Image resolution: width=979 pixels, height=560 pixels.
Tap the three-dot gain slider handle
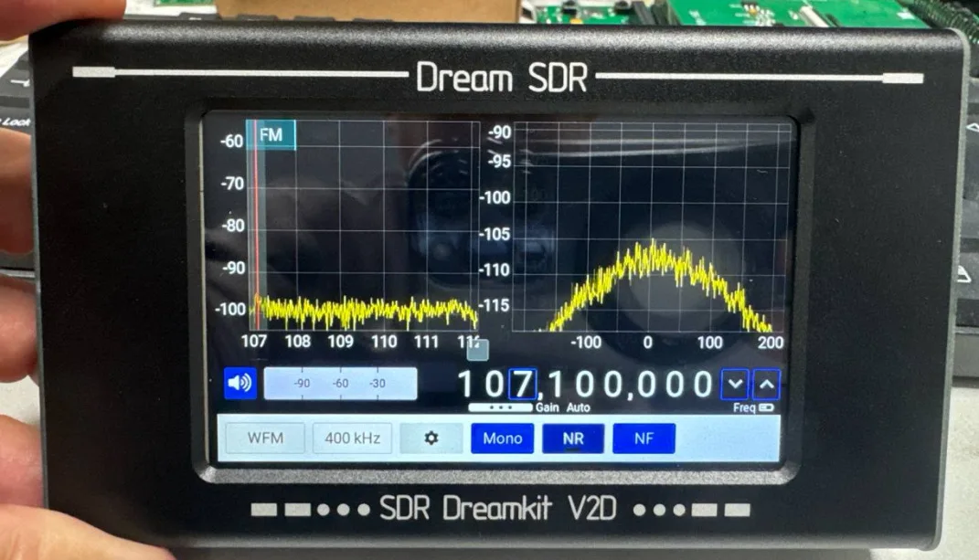coord(500,407)
